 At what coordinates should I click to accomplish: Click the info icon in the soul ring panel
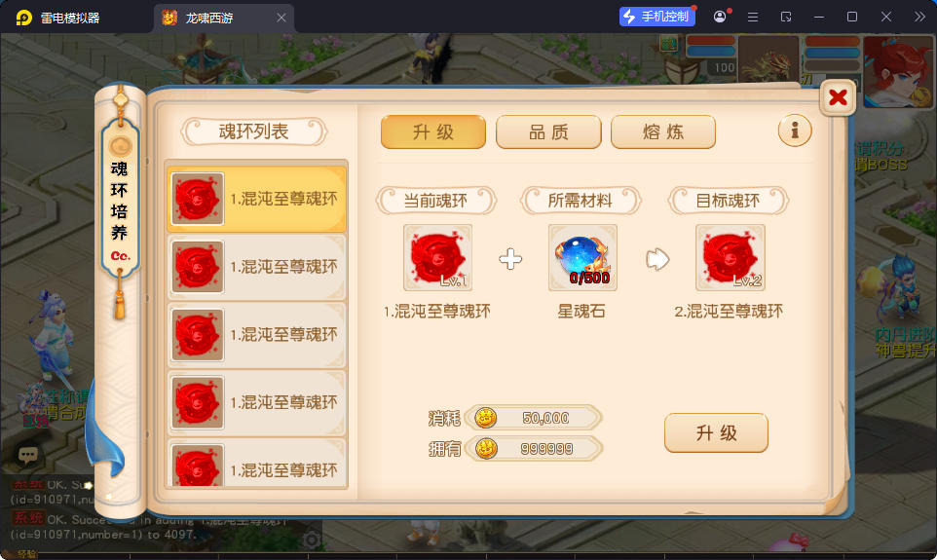794,131
